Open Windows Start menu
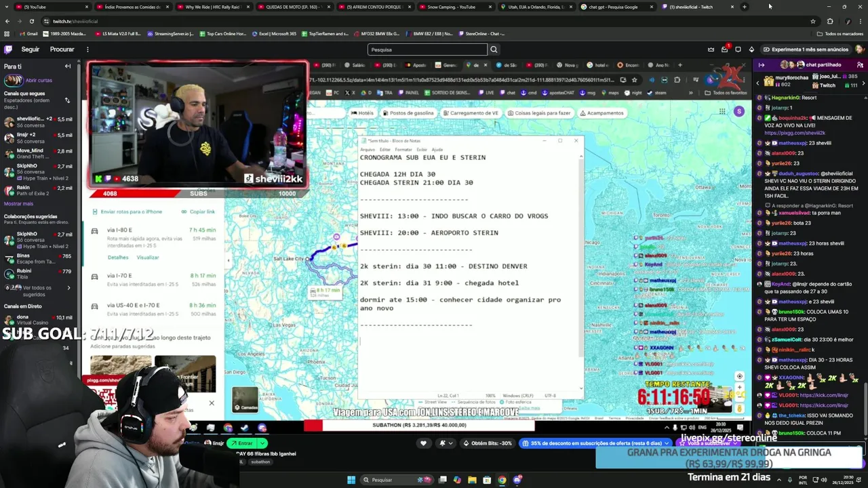 (351, 480)
